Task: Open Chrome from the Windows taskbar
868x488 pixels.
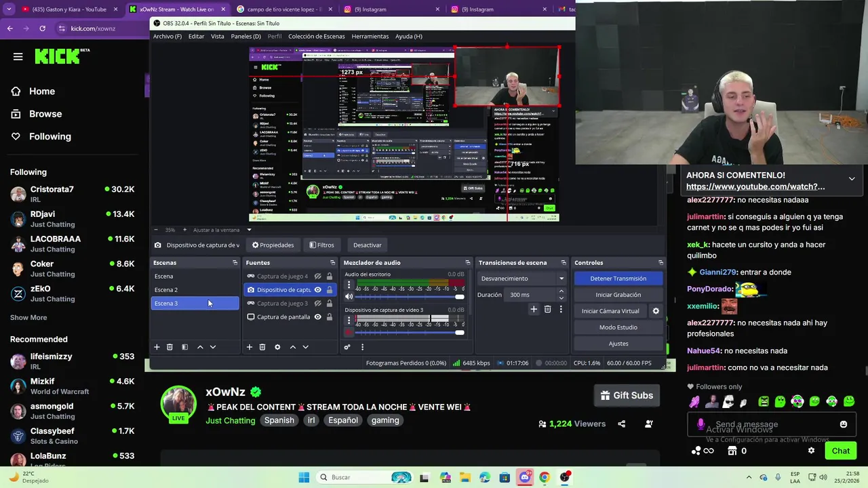Action: 545,477
